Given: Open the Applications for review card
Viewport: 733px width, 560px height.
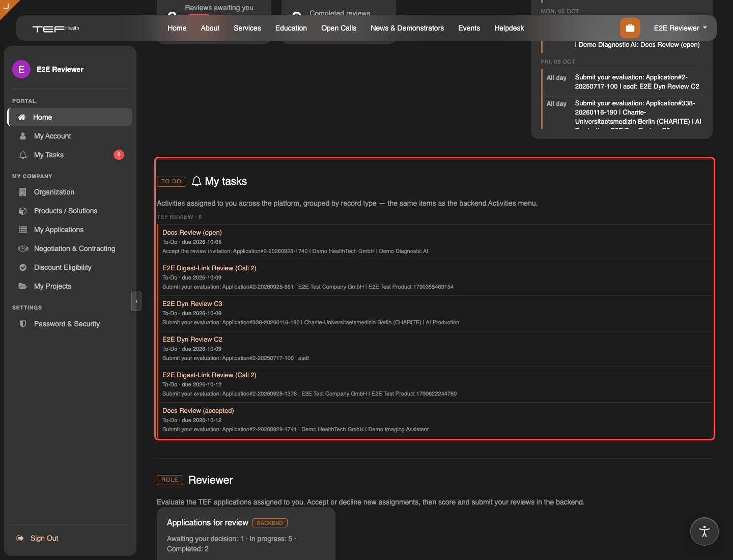Looking at the screenshot, I should (246, 535).
